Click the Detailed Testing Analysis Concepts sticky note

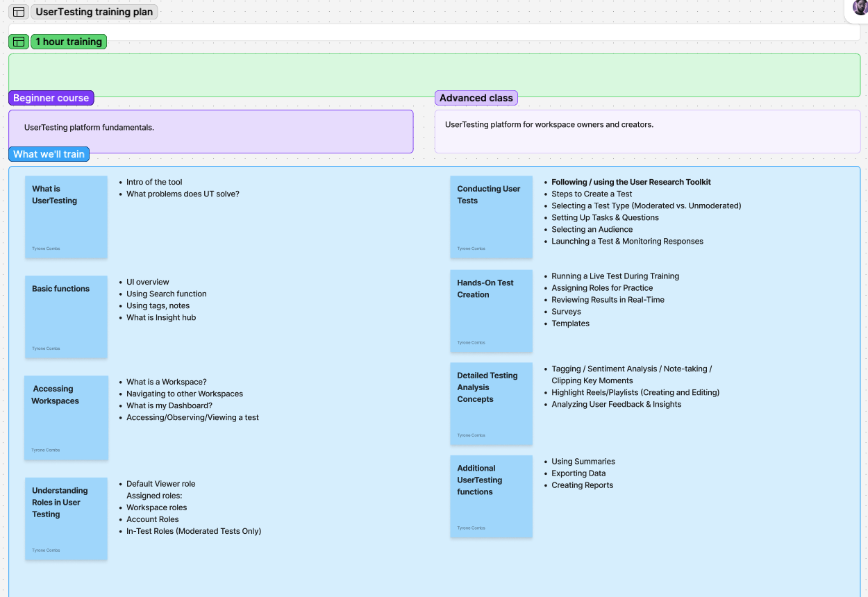pos(492,403)
